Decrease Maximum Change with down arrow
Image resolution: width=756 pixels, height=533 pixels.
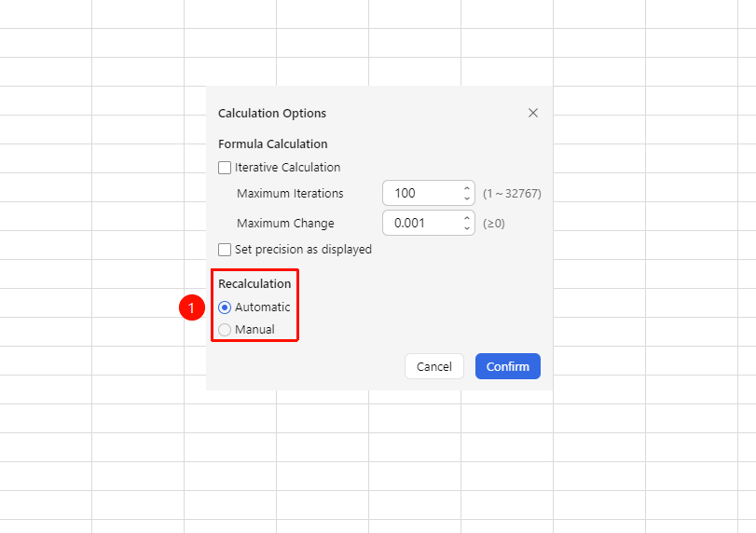467,228
